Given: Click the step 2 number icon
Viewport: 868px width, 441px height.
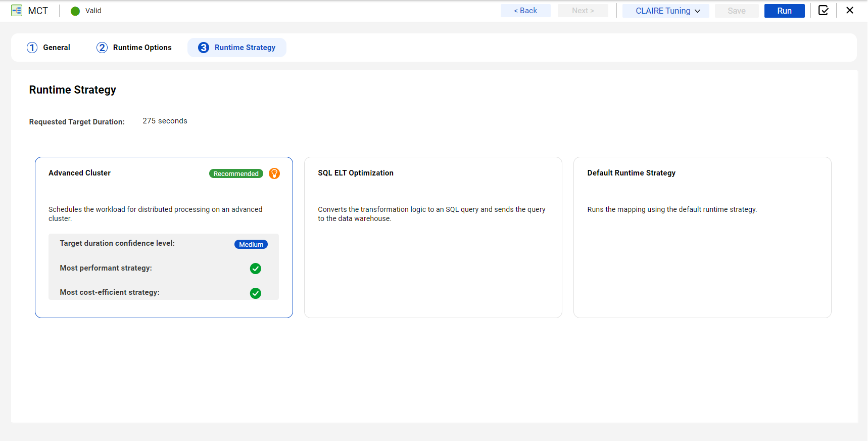Looking at the screenshot, I should tap(102, 48).
